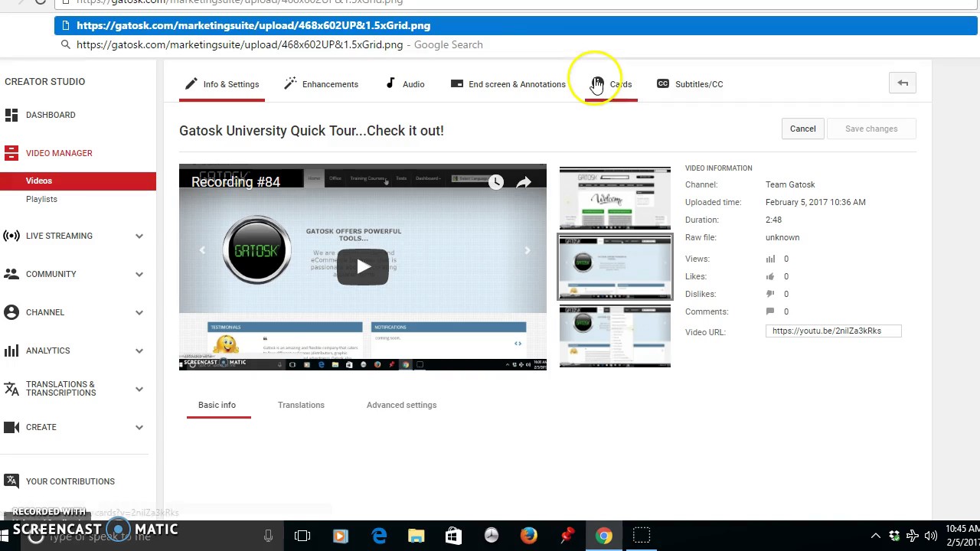
Task: Expand the Translations & Transcriptions section
Action: click(139, 389)
